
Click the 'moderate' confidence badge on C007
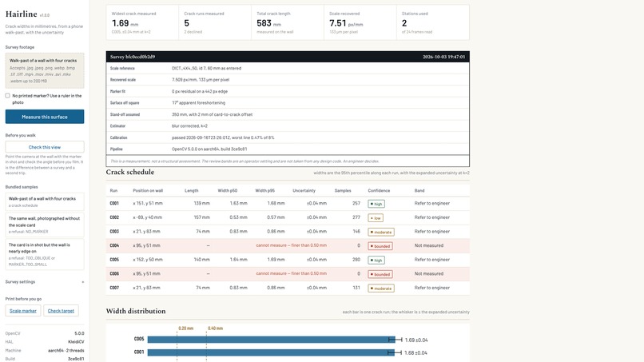381,288
